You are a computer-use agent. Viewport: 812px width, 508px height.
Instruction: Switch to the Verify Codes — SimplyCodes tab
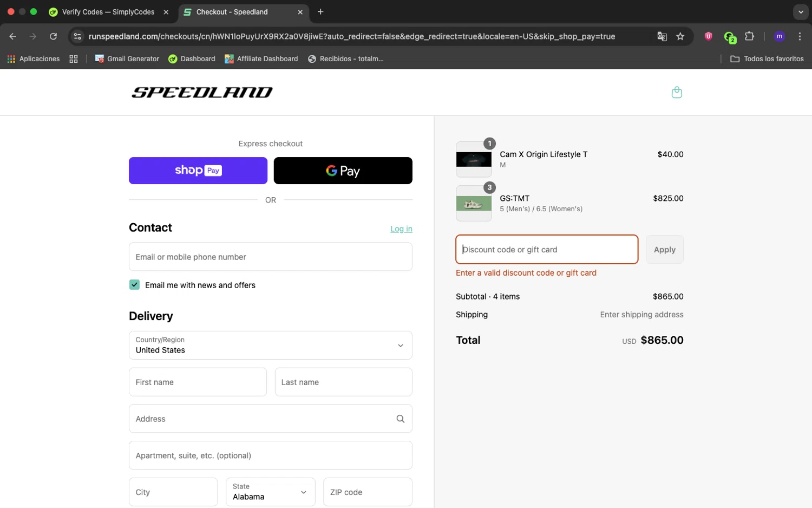tap(108, 12)
